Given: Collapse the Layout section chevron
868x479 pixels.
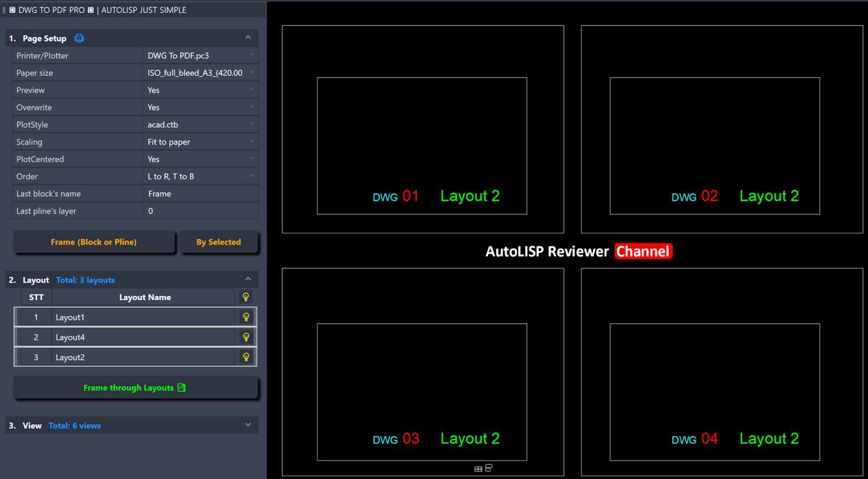Looking at the screenshot, I should pyautogui.click(x=248, y=279).
